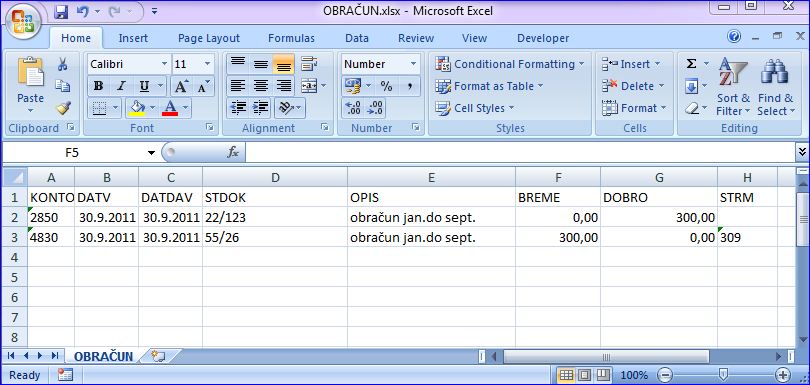810x385 pixels.
Task: Click the Wrap Text icon
Action: [x=309, y=64]
